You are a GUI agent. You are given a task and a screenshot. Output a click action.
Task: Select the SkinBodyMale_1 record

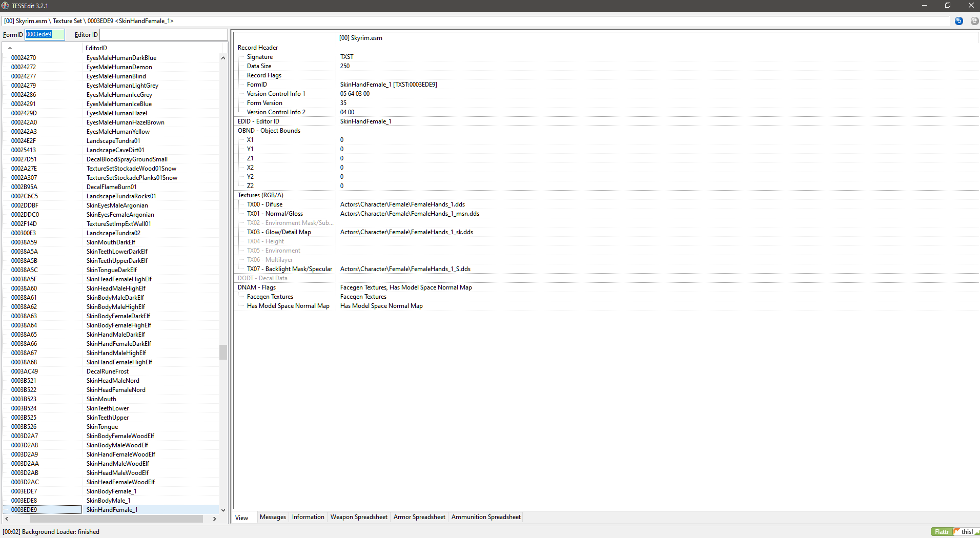point(108,501)
